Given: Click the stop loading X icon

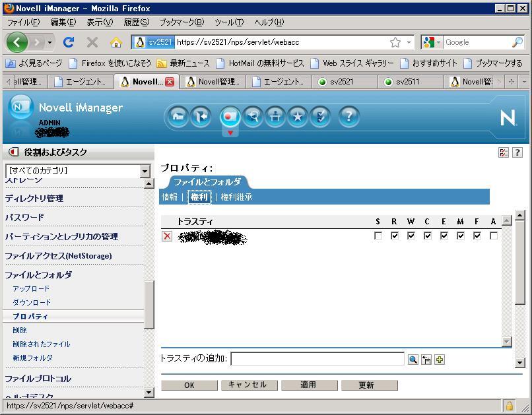Looking at the screenshot, I should click(x=92, y=42).
